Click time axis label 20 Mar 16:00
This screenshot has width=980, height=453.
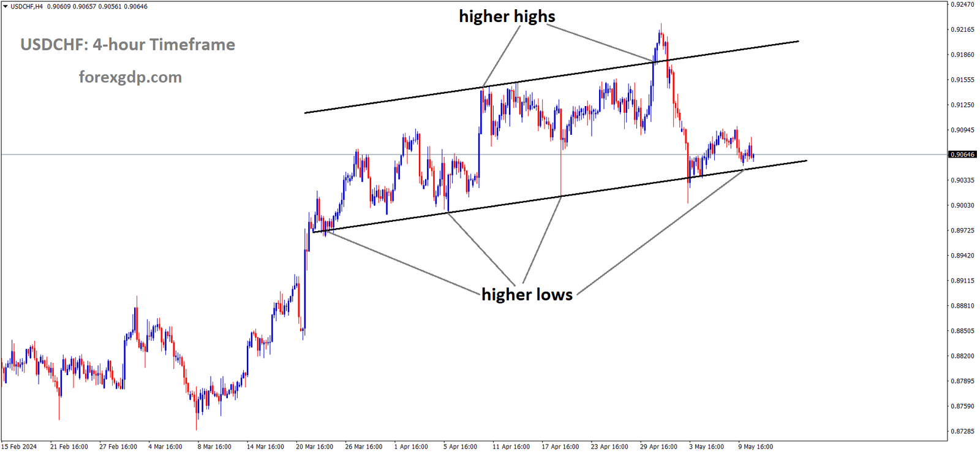[x=315, y=447]
